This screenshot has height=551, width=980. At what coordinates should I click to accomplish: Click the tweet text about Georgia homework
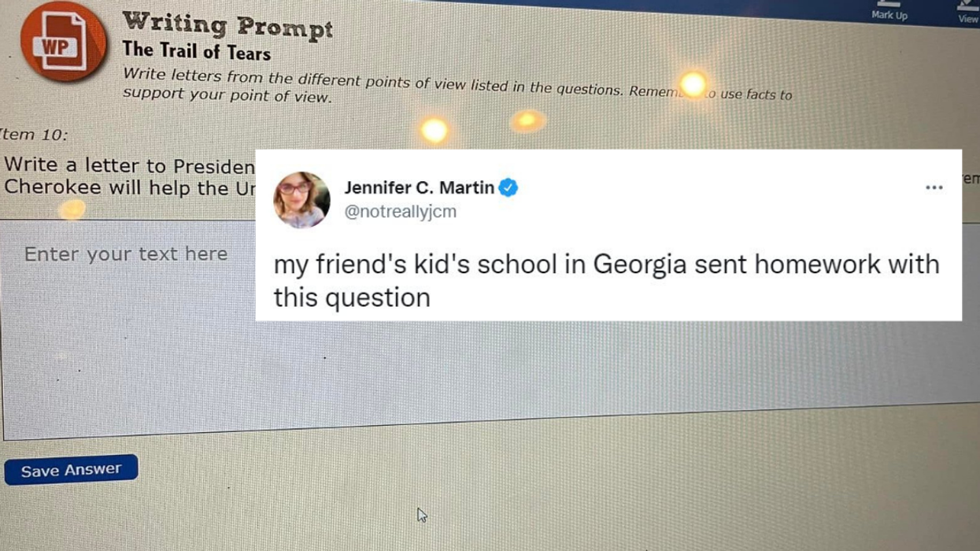[x=606, y=280]
